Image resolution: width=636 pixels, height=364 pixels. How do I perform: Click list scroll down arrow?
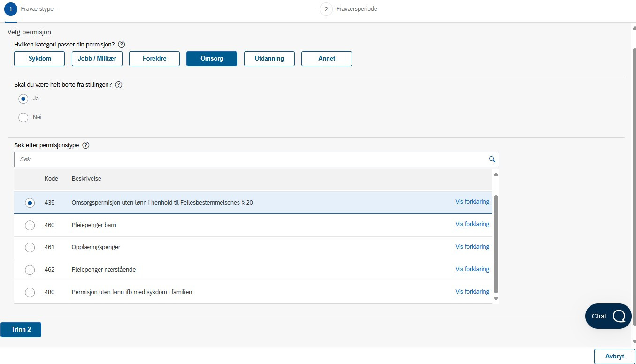496,298
